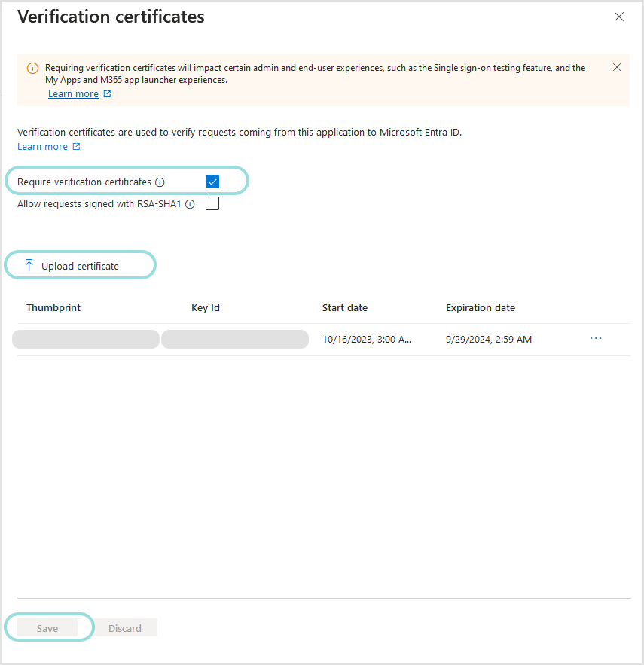The height and width of the screenshot is (665, 644).
Task: Open the Learn more link in the banner
Action: point(73,93)
